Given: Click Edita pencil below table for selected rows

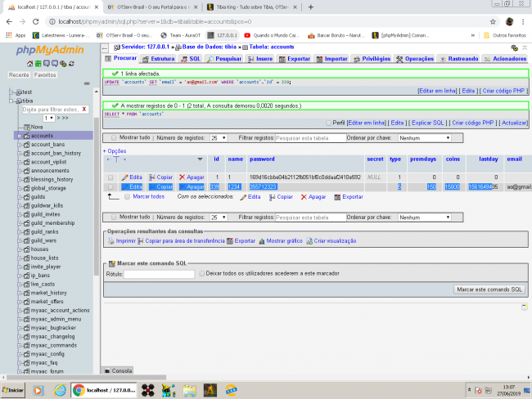Looking at the screenshot, I should [243, 197].
